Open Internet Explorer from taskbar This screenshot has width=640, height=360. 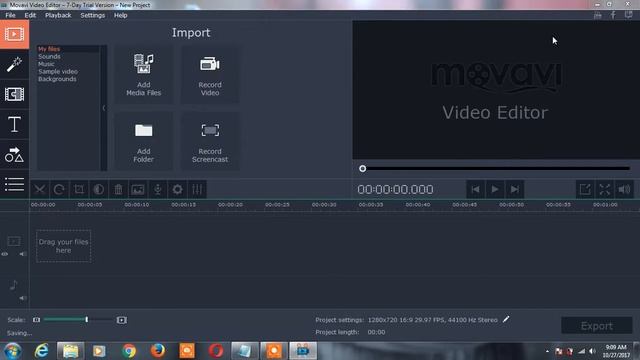coord(41,351)
